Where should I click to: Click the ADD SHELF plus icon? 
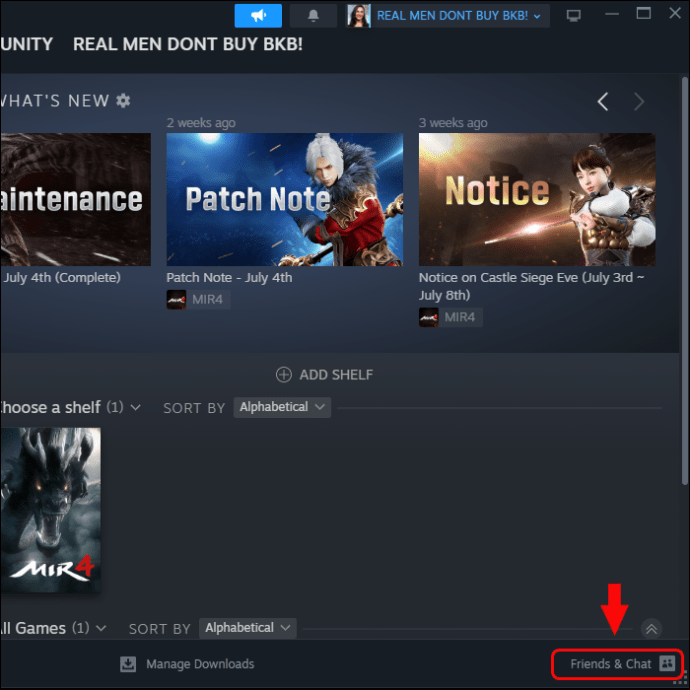click(284, 375)
